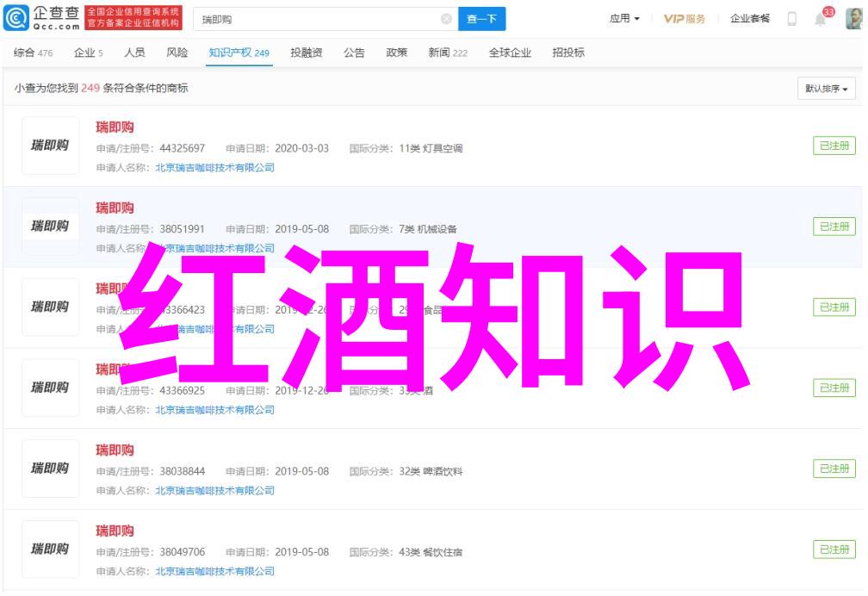This screenshot has width=868, height=596.
Task: Open trademark thumbnail for registration 43366925
Action: (x=50, y=388)
